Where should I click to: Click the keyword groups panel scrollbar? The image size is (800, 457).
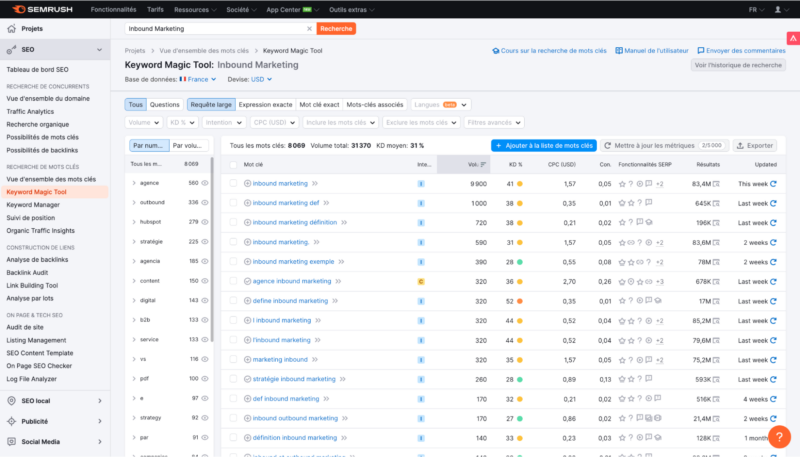212,250
